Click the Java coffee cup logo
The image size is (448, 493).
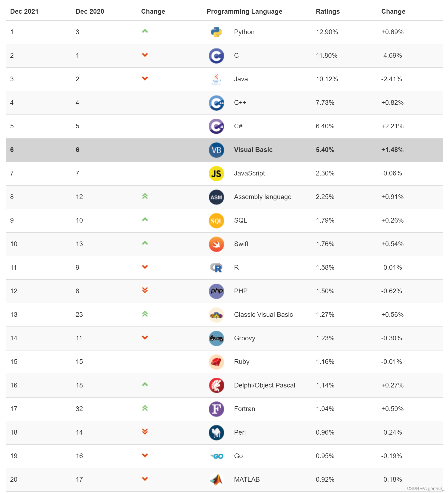point(216,79)
